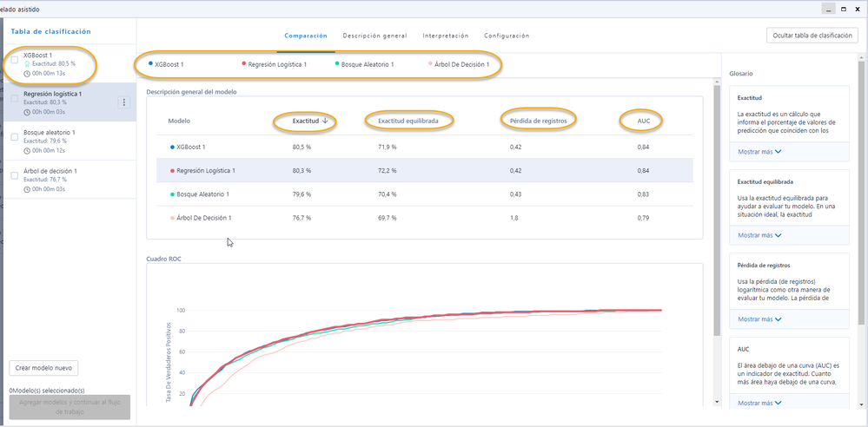Click the 80,3 % accuracy table cell

(301, 171)
